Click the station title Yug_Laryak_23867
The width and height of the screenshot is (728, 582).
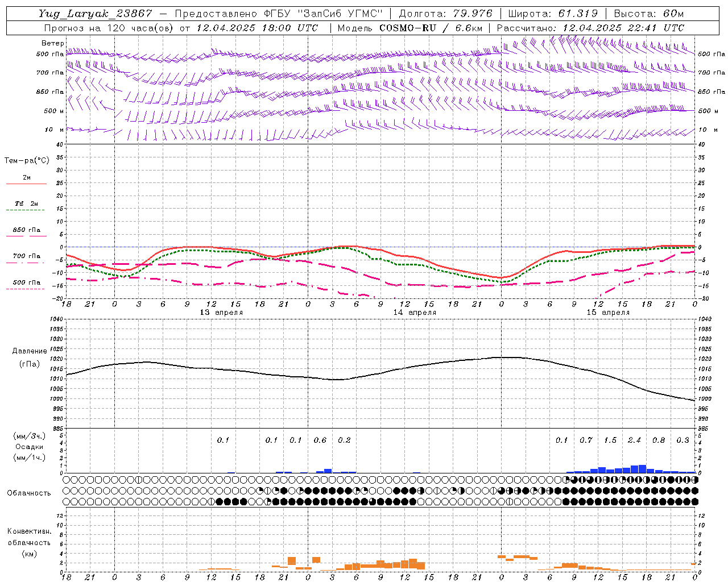coord(96,14)
